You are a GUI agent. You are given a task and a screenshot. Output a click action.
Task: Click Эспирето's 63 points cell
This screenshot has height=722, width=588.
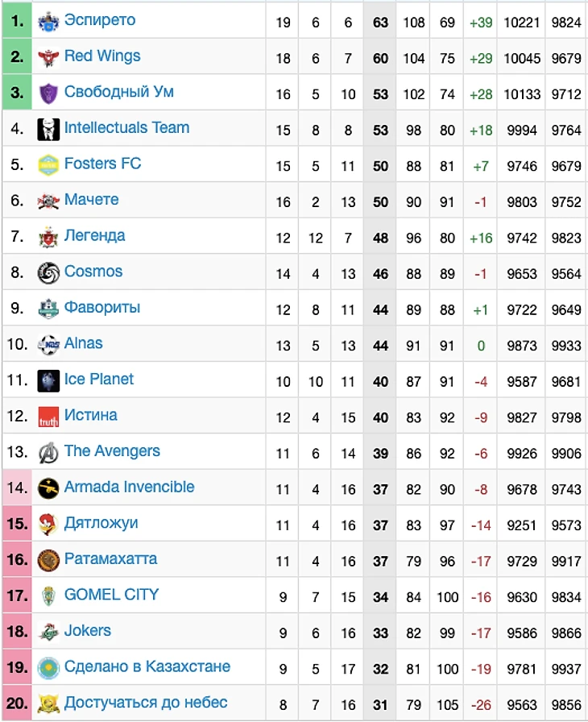point(380,23)
